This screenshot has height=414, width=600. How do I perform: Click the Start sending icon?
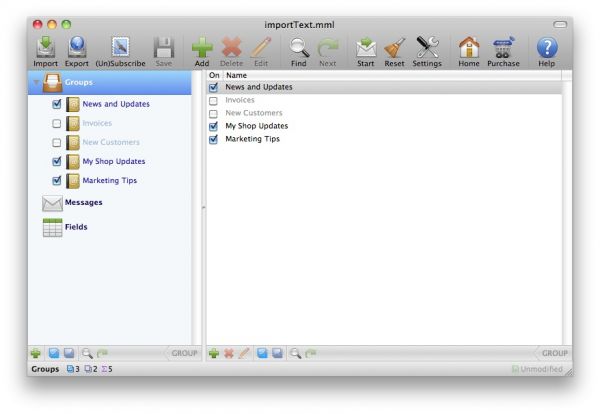pos(366,47)
